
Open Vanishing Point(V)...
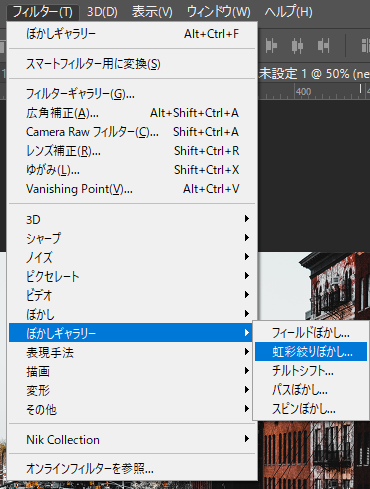[x=132, y=189]
